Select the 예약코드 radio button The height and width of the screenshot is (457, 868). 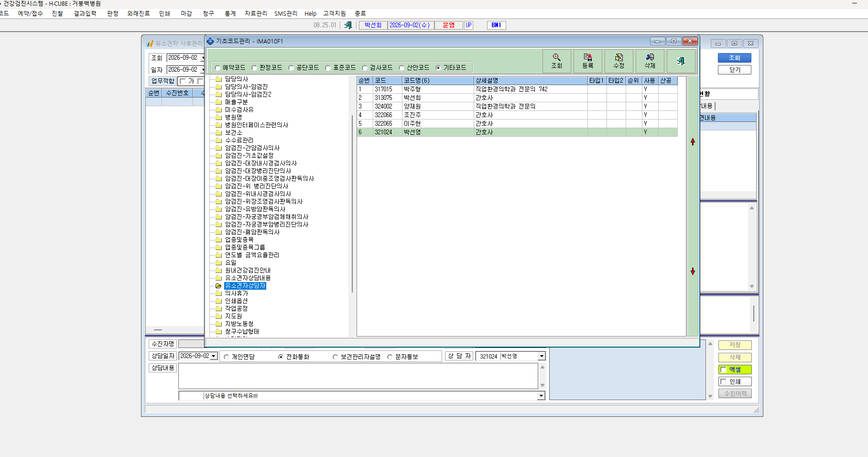217,68
